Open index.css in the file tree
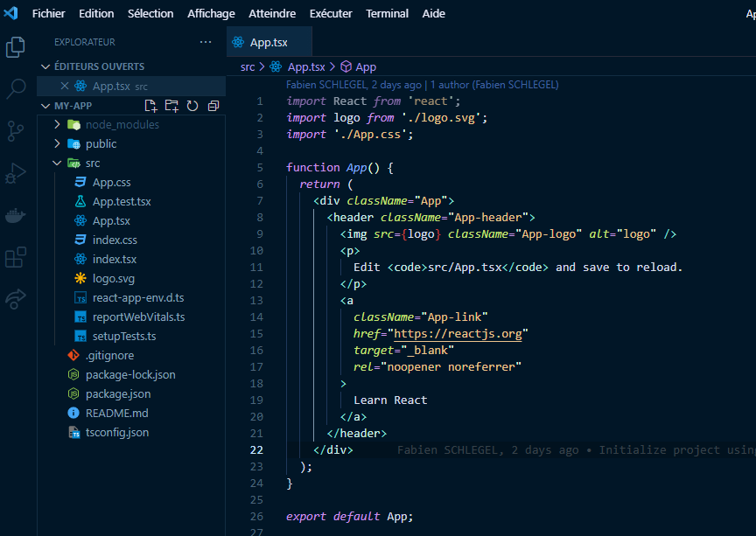This screenshot has height=536, width=756. pos(115,240)
